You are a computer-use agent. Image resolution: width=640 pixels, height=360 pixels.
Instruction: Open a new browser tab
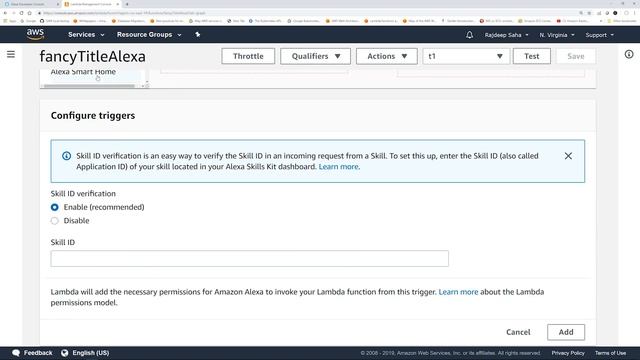pos(127,4)
